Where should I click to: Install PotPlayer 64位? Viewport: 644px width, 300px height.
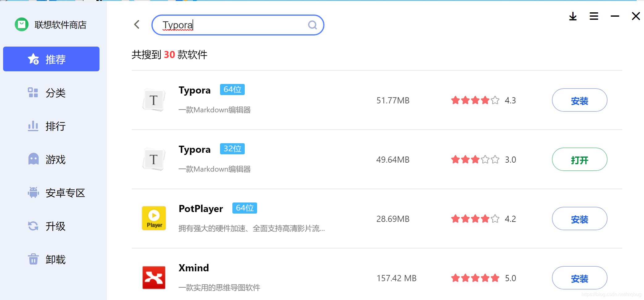579,219
